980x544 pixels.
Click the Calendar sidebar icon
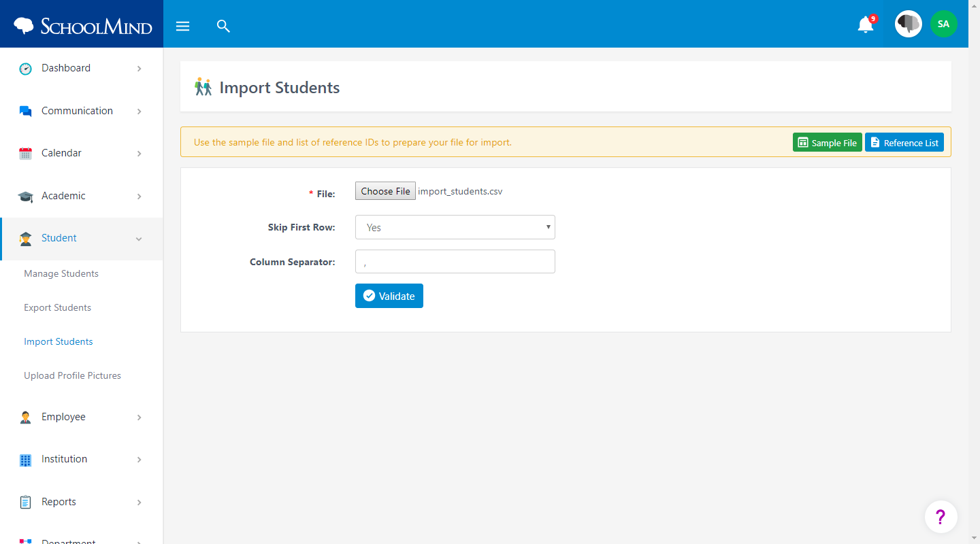(25, 154)
